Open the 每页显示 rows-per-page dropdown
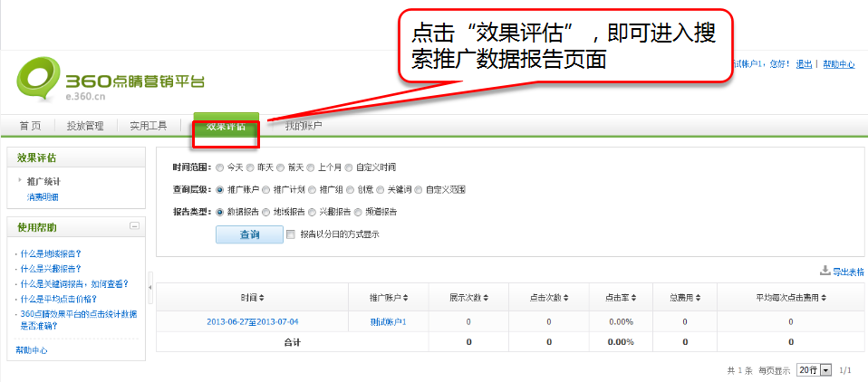This screenshot has height=382, width=868. coord(813,370)
